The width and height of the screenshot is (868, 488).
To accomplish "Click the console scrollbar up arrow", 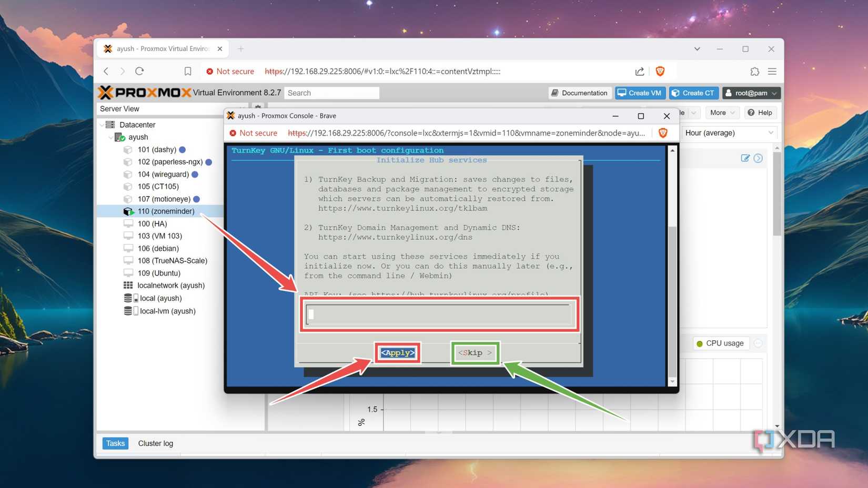I will [672, 150].
